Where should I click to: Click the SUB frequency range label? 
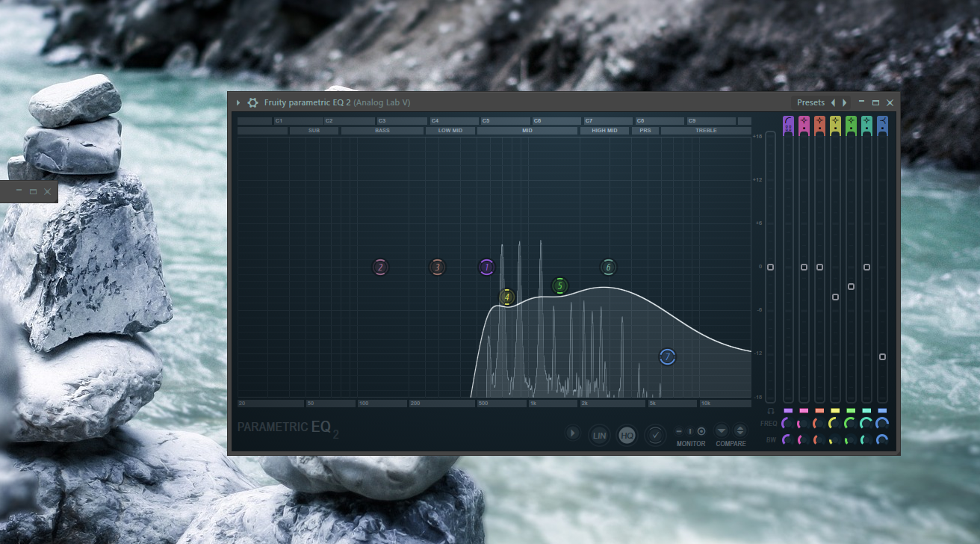pyautogui.click(x=314, y=131)
